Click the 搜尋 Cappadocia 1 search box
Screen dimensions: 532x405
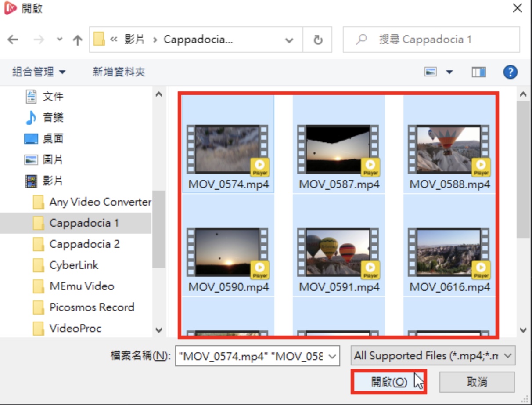tap(431, 40)
